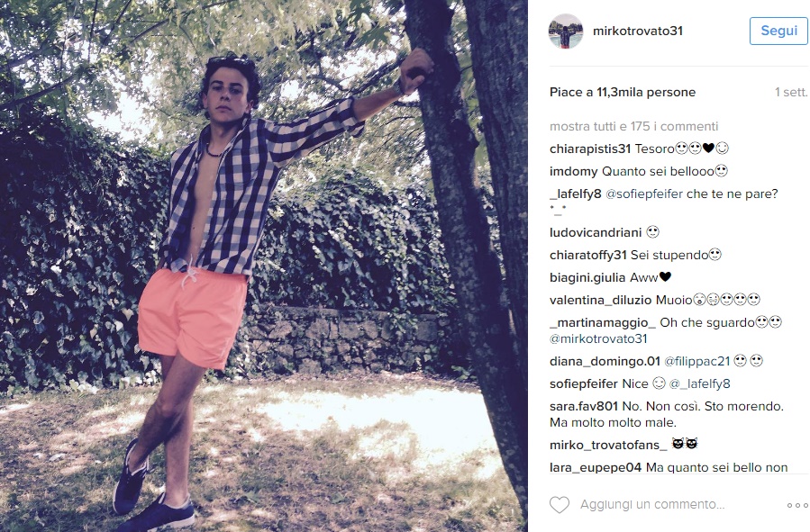Open sara.fav801 commenter profile

[584, 407]
